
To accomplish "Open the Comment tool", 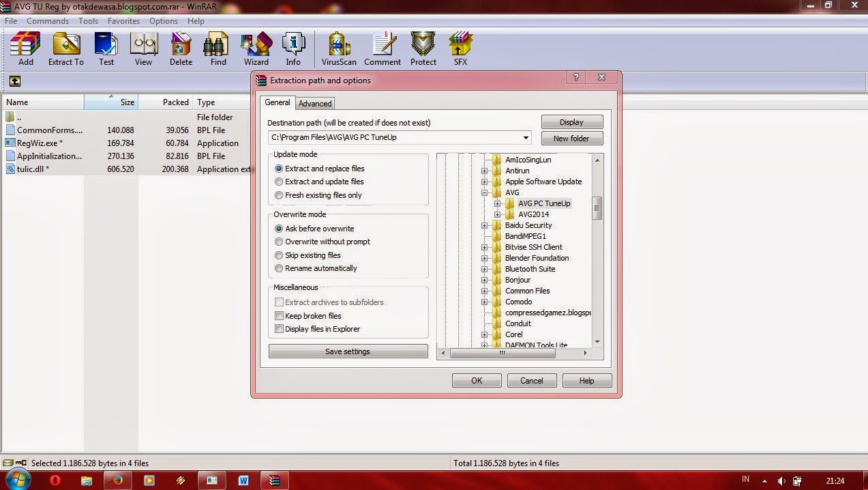I will (383, 49).
